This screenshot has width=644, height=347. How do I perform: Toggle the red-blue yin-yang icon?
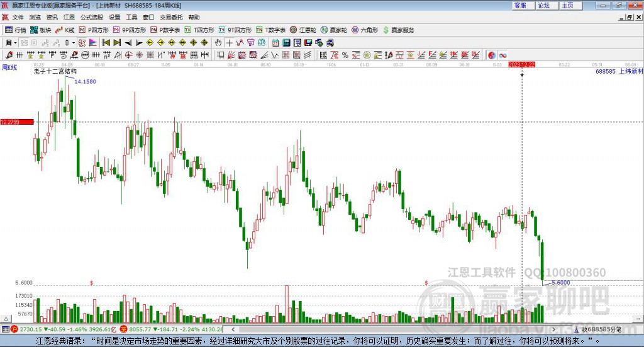492,55
